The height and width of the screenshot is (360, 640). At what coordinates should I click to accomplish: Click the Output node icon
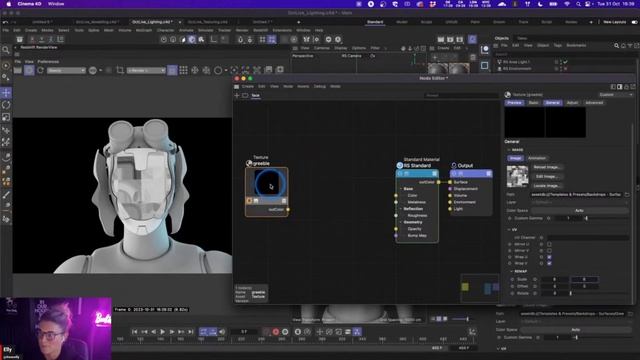(453, 165)
